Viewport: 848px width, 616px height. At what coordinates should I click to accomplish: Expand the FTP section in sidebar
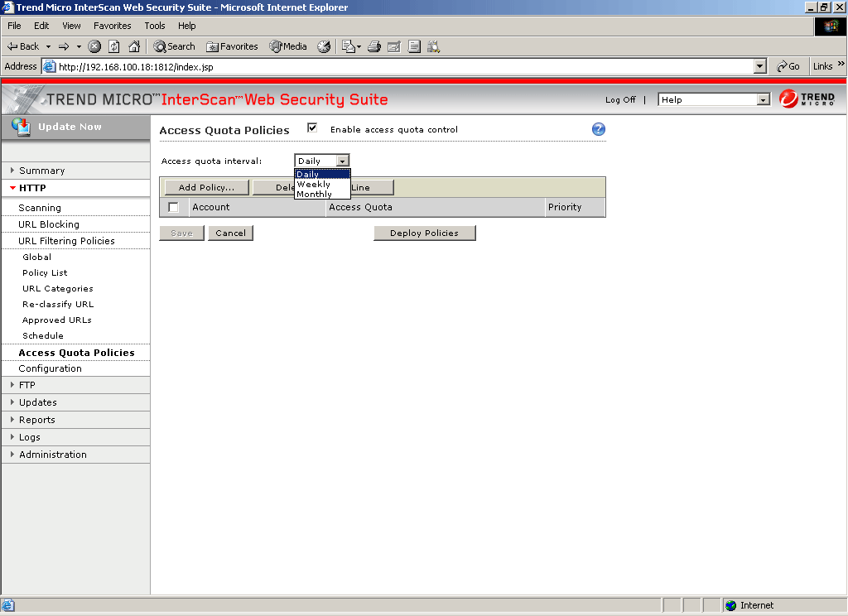coord(27,385)
